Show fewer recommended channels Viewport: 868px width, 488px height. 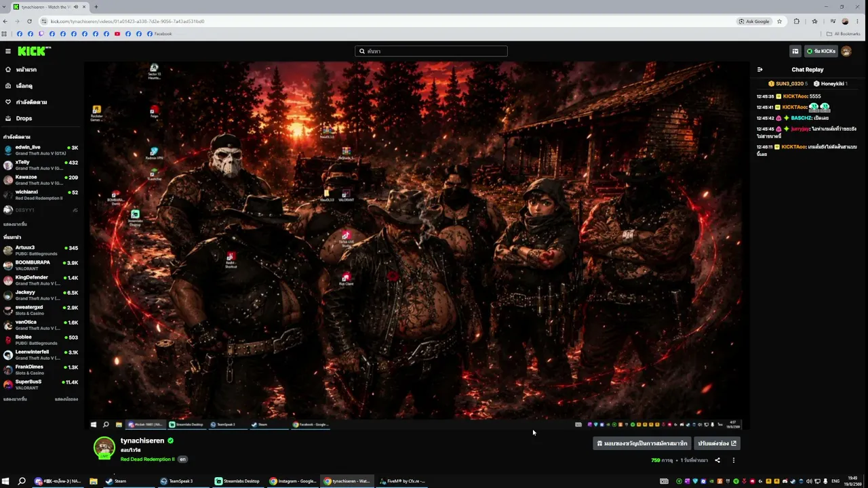coord(66,399)
